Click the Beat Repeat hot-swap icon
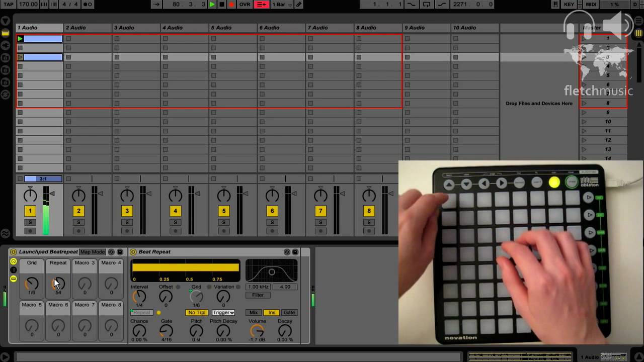 tap(287, 252)
